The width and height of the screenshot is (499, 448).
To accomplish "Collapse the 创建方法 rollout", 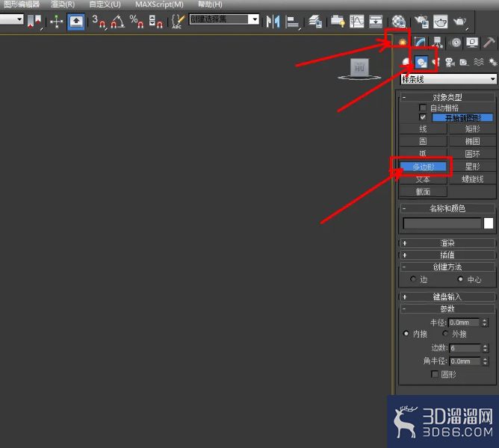I will tap(447, 267).
